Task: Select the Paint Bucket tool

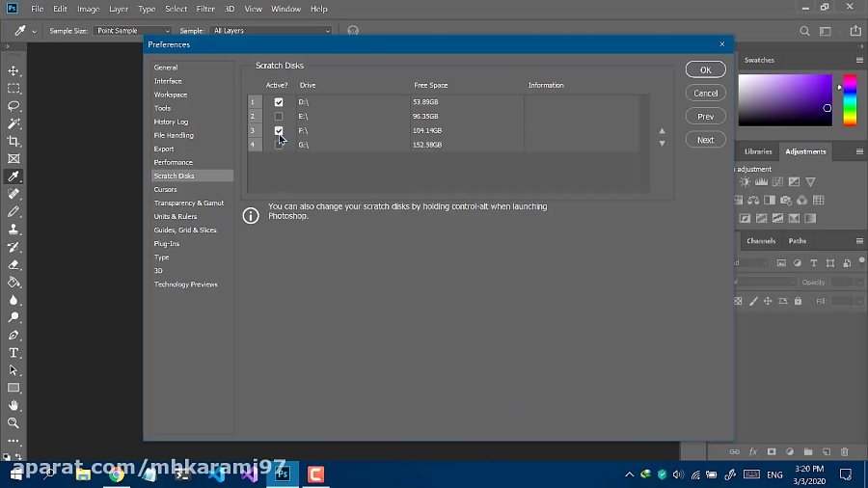Action: click(x=14, y=283)
